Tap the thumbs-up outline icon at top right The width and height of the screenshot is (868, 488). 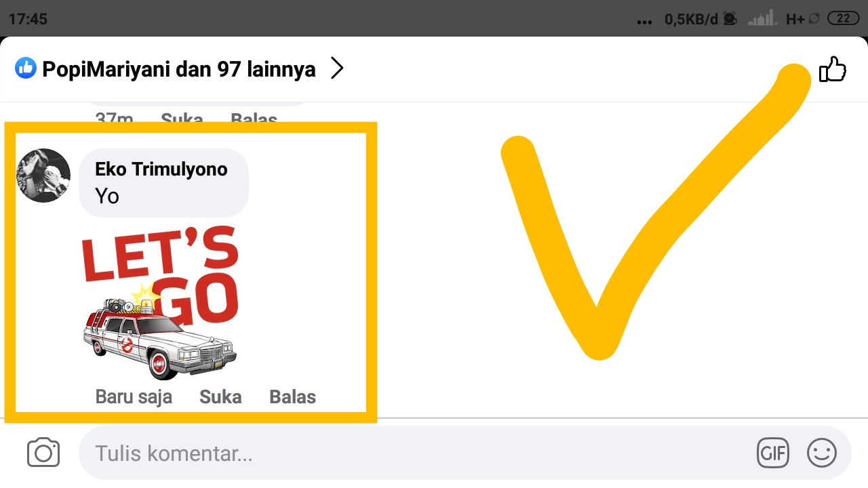point(833,69)
